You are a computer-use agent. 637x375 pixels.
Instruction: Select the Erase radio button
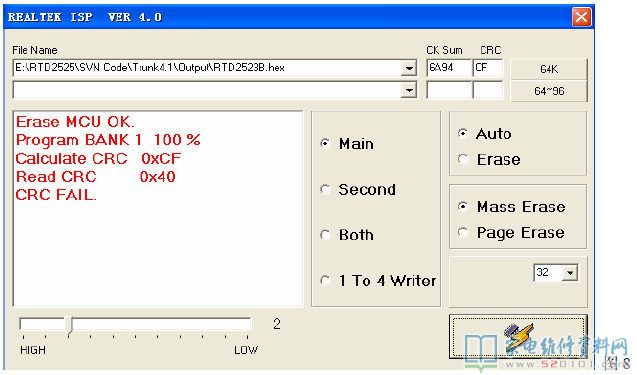(x=489, y=159)
